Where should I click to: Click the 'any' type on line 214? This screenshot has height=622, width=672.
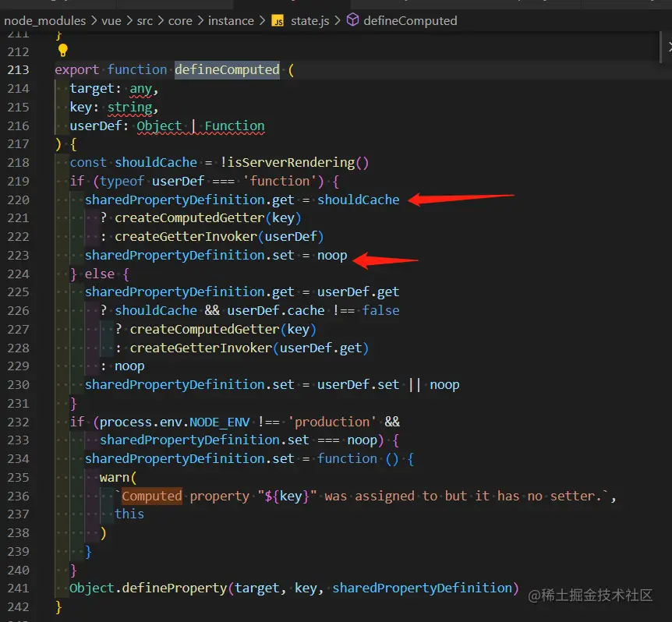140,89
